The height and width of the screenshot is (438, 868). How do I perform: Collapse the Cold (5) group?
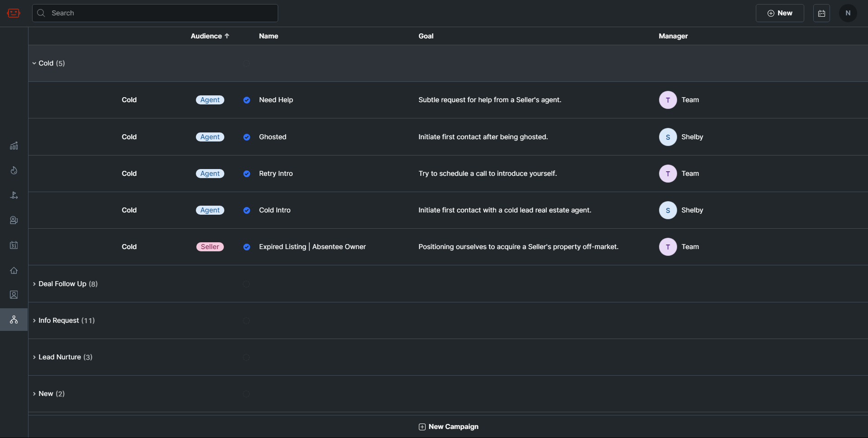tap(34, 63)
